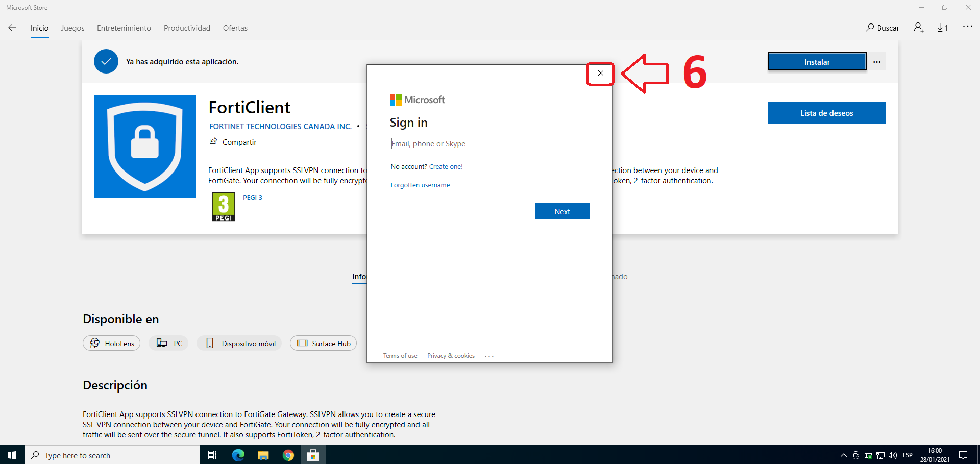The width and height of the screenshot is (980, 464).
Task: Click the PEGI 3 rating badge
Action: click(224, 207)
